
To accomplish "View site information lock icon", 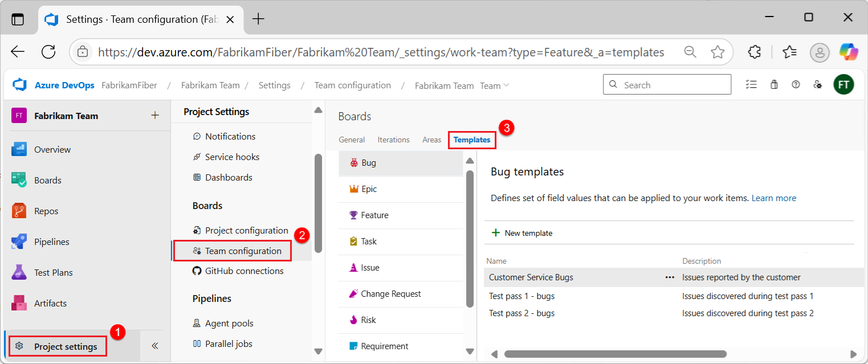I will tap(83, 52).
